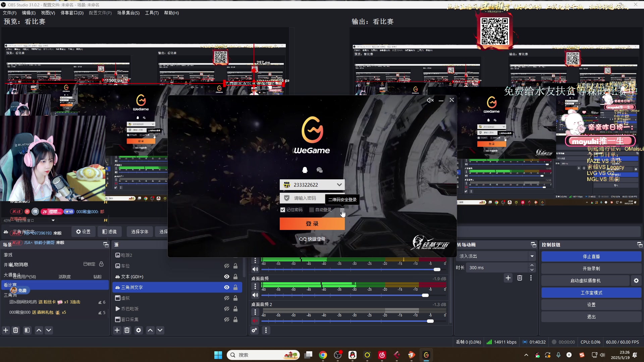Screen dimensions: 644x362
Task: Toggle the 记住密码 checkbox in WeGame
Action: coord(283,210)
